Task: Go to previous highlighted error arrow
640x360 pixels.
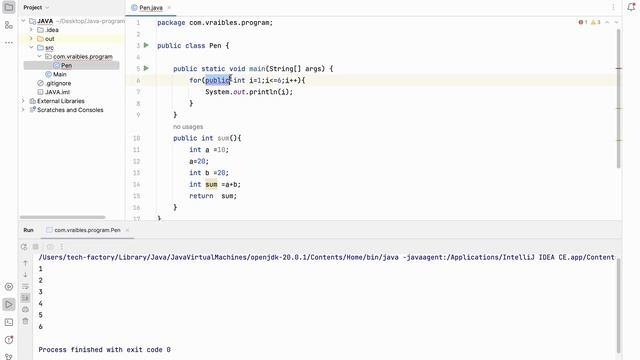Action: 607,22
